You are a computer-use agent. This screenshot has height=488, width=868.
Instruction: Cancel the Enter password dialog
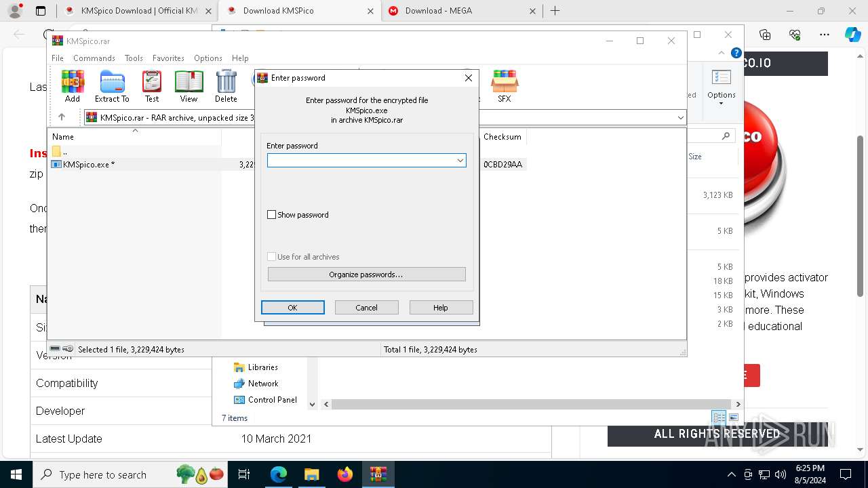tap(366, 307)
